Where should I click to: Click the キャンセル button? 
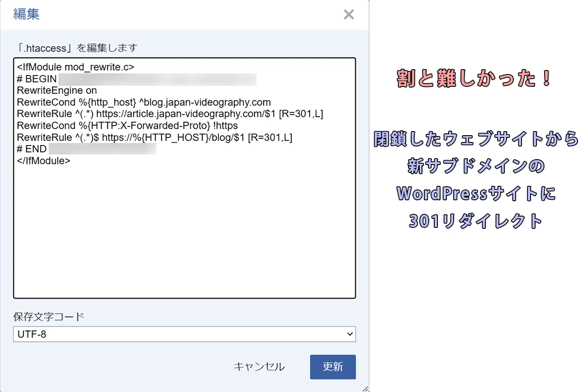tap(259, 367)
